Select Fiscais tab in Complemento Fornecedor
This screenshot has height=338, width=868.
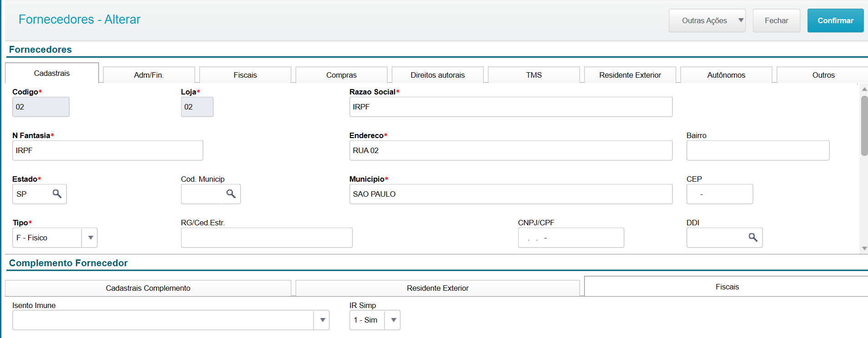[727, 287]
